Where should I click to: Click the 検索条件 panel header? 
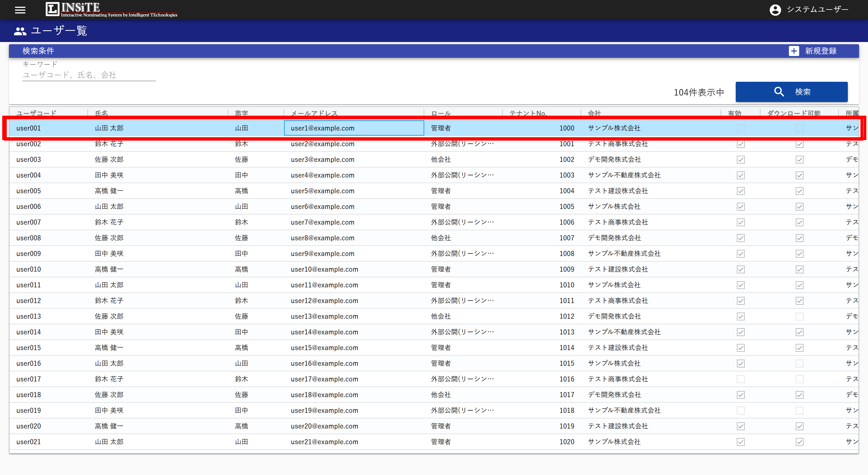(38, 51)
